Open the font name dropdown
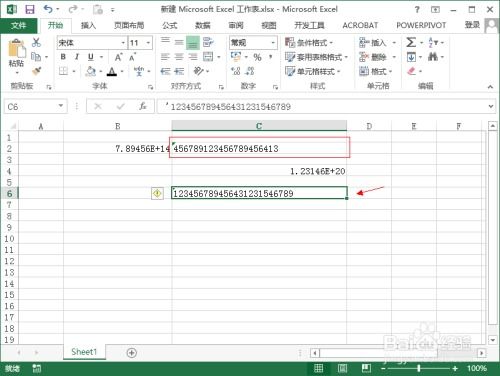The image size is (500, 376). 123,43
